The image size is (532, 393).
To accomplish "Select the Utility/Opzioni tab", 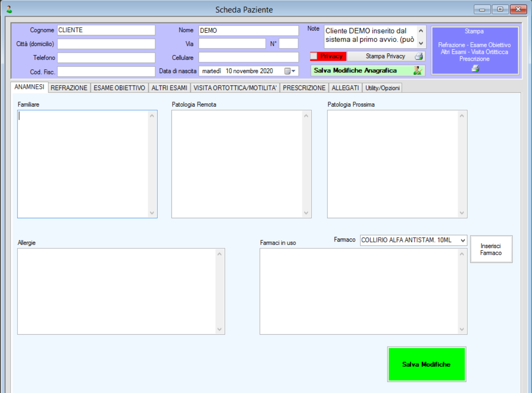I will [382, 88].
